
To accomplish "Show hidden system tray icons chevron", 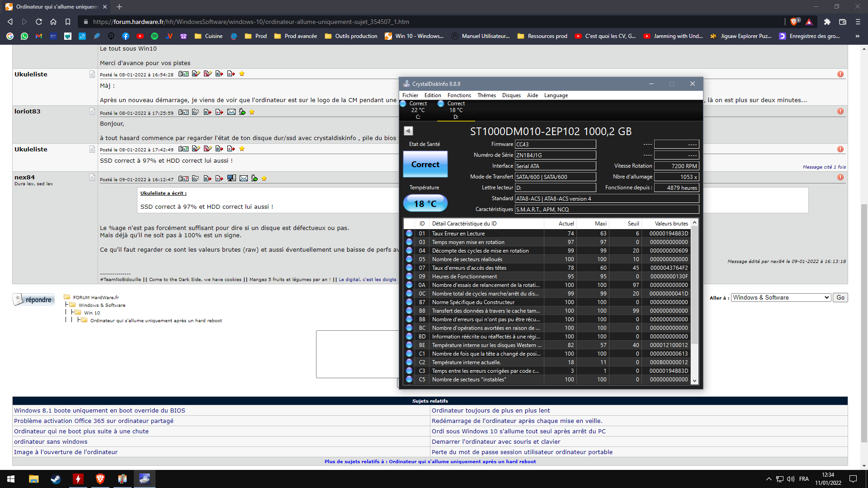I will (769, 479).
